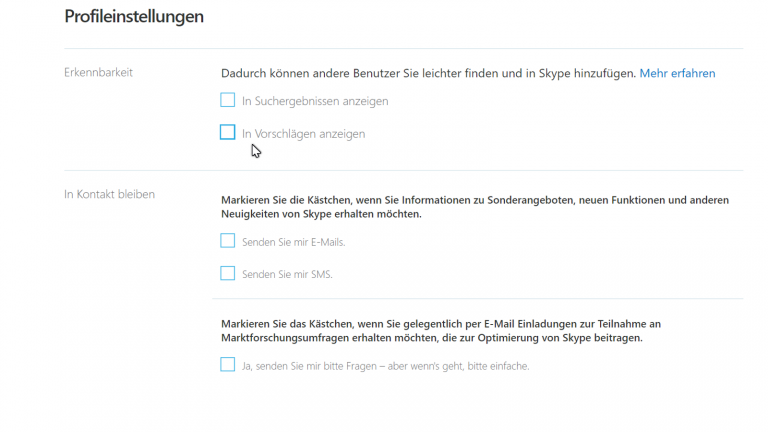Image resolution: width=768 pixels, height=432 pixels.
Task: Toggle the 'Senden Sie mir SMS' checkbox
Action: pyautogui.click(x=228, y=273)
